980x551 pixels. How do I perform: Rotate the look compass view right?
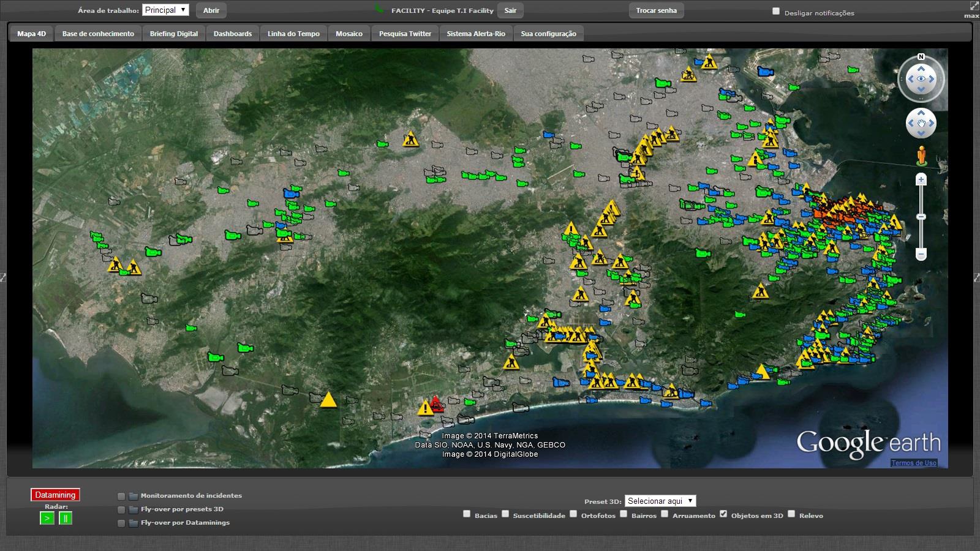[932, 79]
